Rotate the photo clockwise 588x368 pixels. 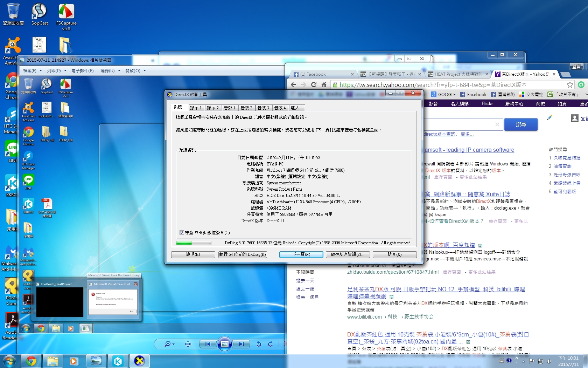(x=271, y=344)
